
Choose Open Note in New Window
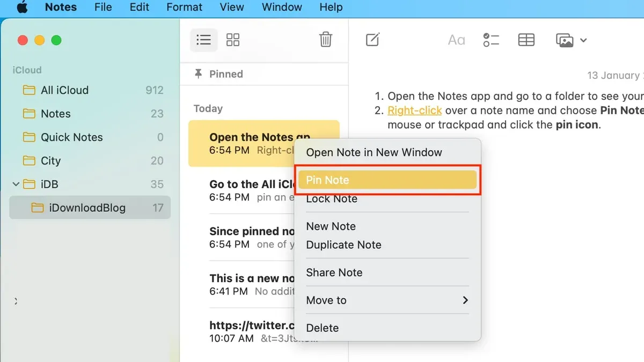(387, 152)
